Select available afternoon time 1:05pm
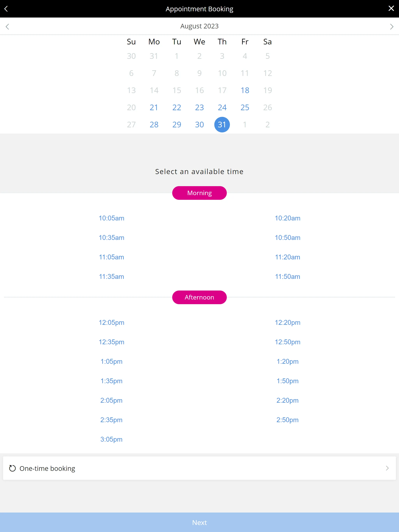Viewport: 399px width, 532px height. [111, 361]
